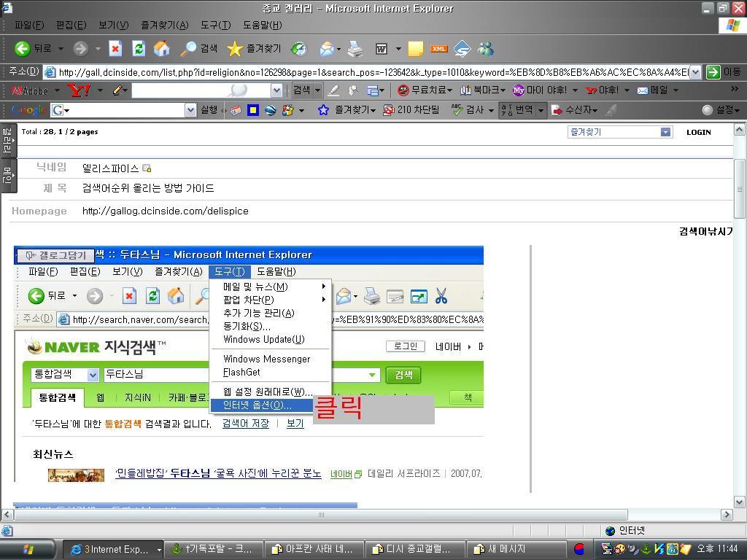
Task: Click the orange XML toolbar icon
Action: pos(438,48)
